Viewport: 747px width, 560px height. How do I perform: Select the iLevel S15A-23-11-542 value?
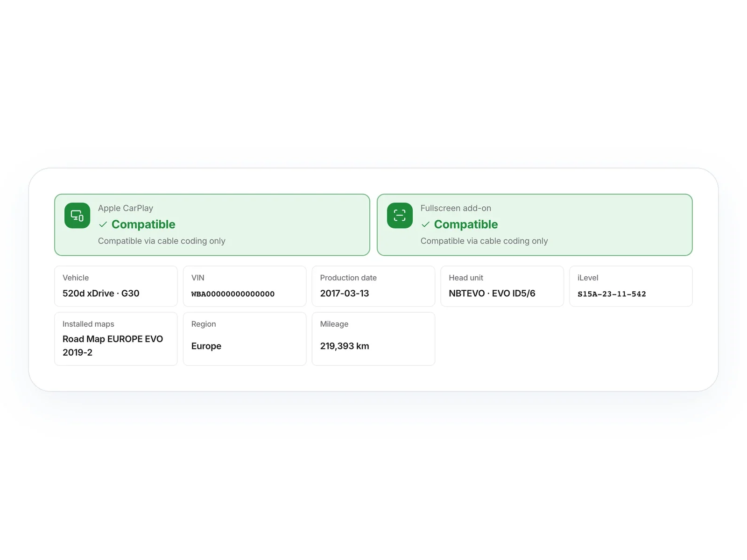(612, 294)
